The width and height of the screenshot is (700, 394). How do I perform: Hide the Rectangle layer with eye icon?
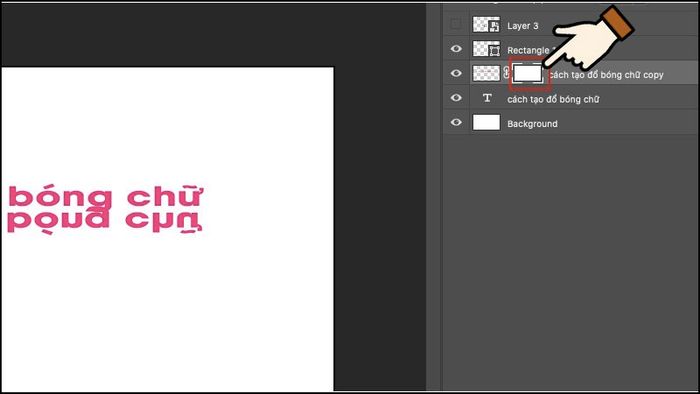pos(456,49)
